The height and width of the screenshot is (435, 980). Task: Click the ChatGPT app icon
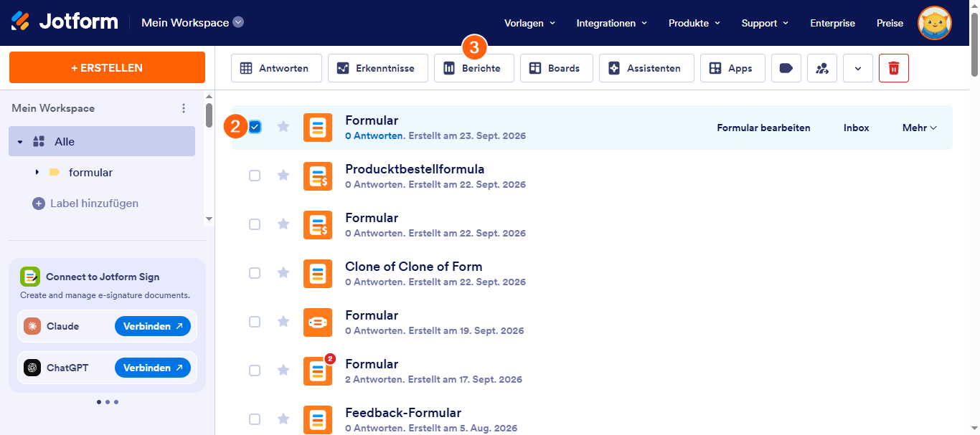pos(32,368)
